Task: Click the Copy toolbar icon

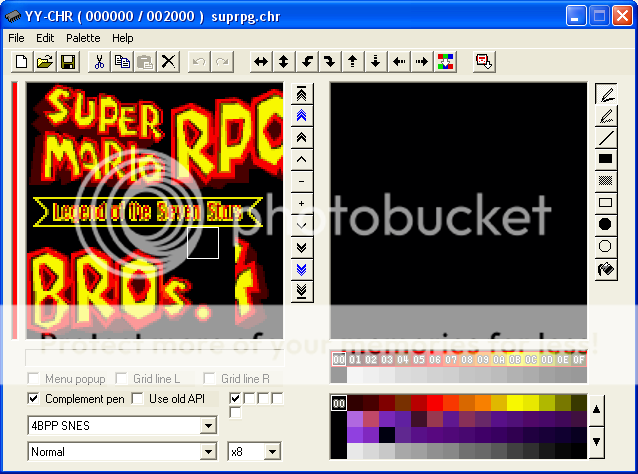Action: pyautogui.click(x=122, y=62)
